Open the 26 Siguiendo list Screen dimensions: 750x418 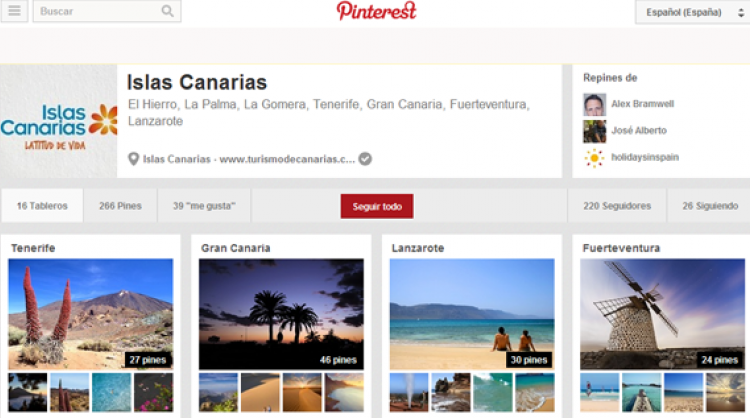pyautogui.click(x=710, y=206)
